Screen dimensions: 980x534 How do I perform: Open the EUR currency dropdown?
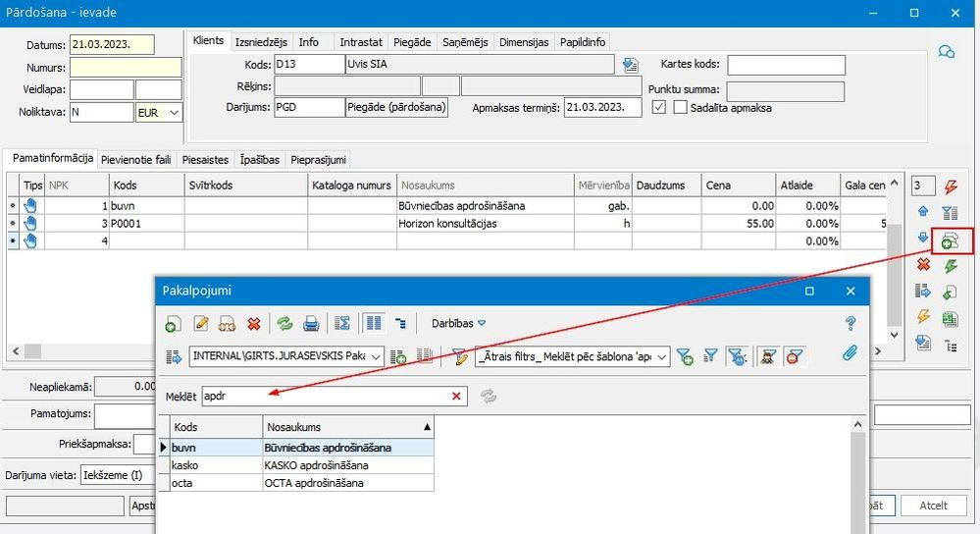[174, 113]
